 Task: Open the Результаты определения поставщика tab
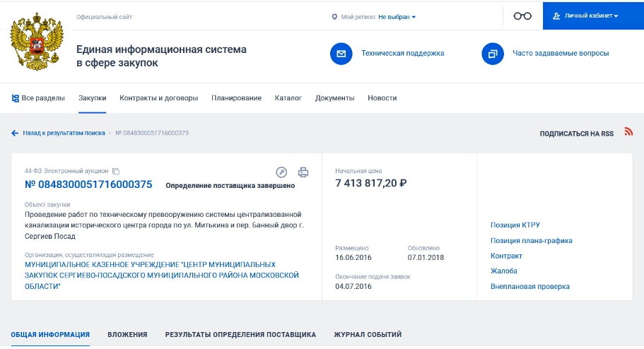(x=240, y=335)
